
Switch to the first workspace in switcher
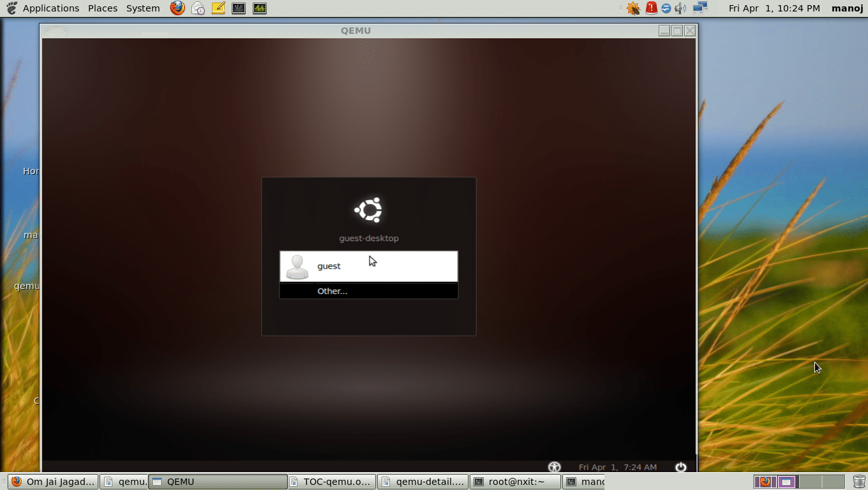click(x=765, y=482)
